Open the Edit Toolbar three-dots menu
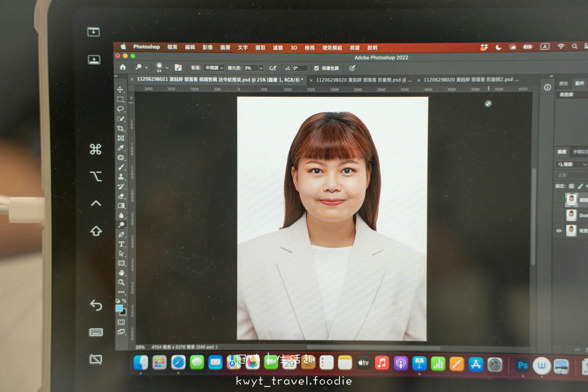 click(x=121, y=292)
